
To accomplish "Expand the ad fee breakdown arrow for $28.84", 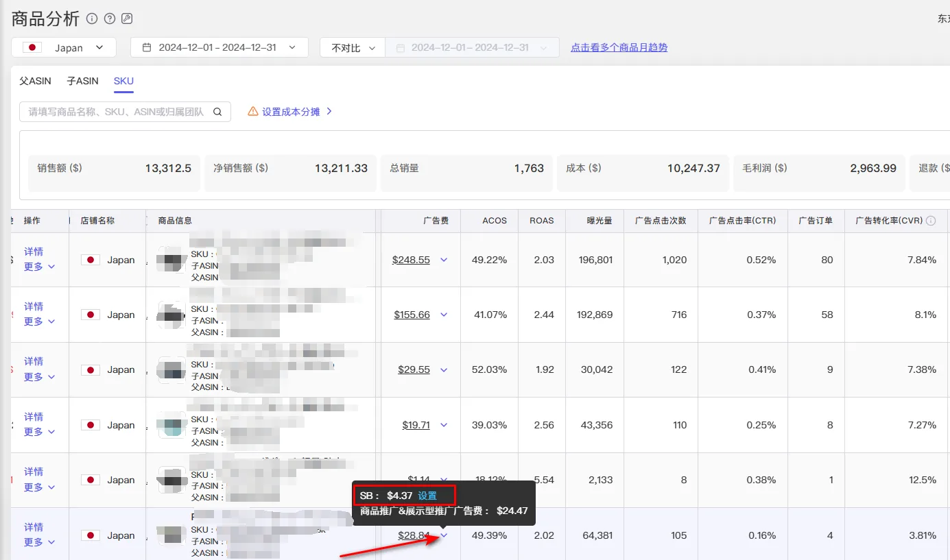I will click(x=444, y=535).
